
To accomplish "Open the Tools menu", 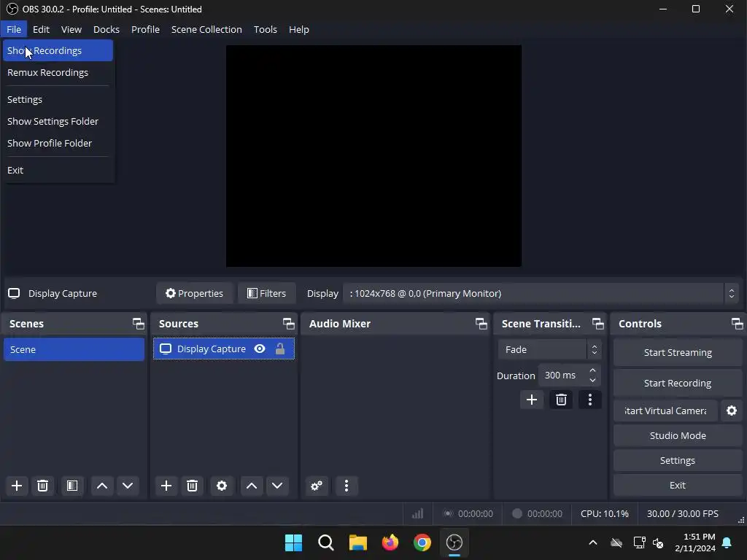I will [x=266, y=29].
